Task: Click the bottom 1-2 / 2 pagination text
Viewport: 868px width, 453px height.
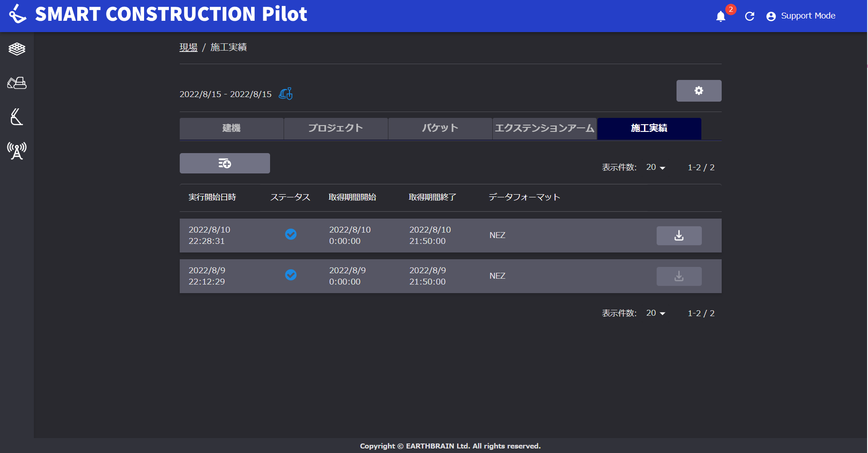Action: pyautogui.click(x=701, y=313)
